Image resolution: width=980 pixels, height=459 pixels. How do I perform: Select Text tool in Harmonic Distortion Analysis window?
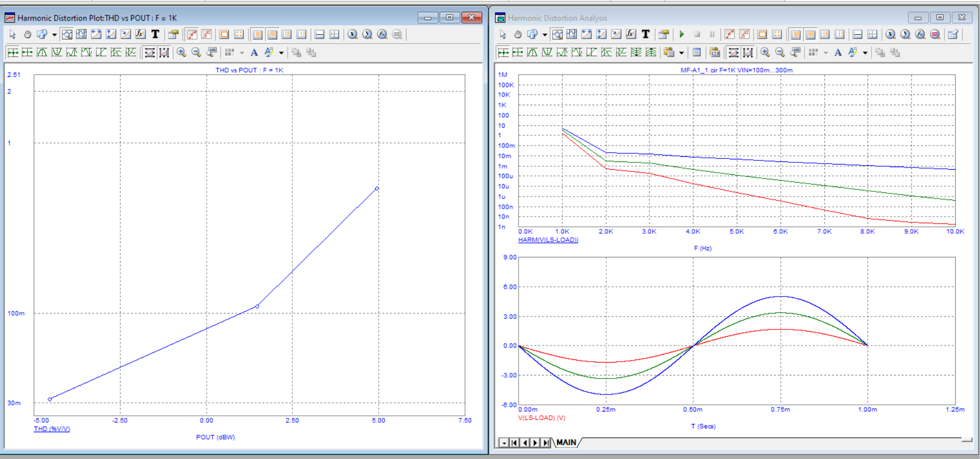645,35
